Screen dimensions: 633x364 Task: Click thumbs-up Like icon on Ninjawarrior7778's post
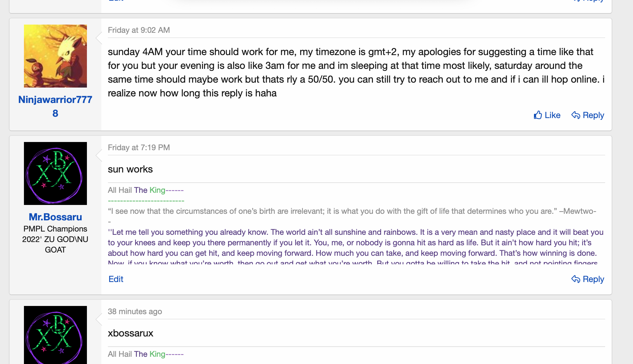pos(538,115)
